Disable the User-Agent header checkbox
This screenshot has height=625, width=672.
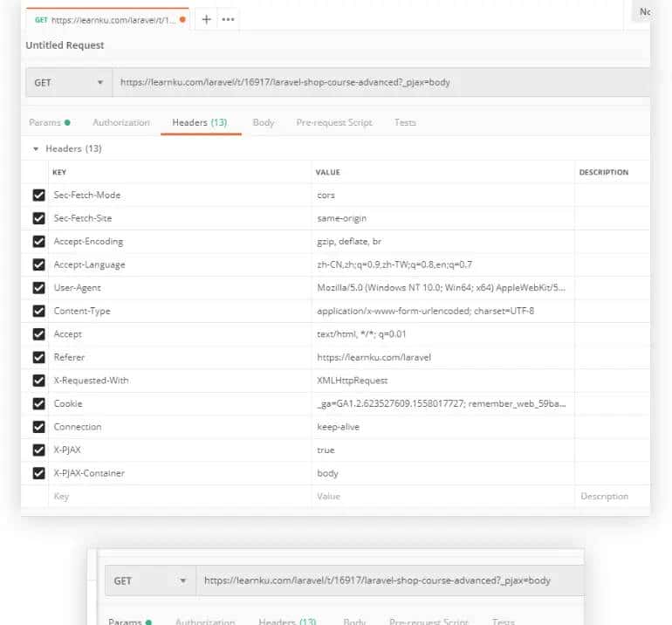38,288
